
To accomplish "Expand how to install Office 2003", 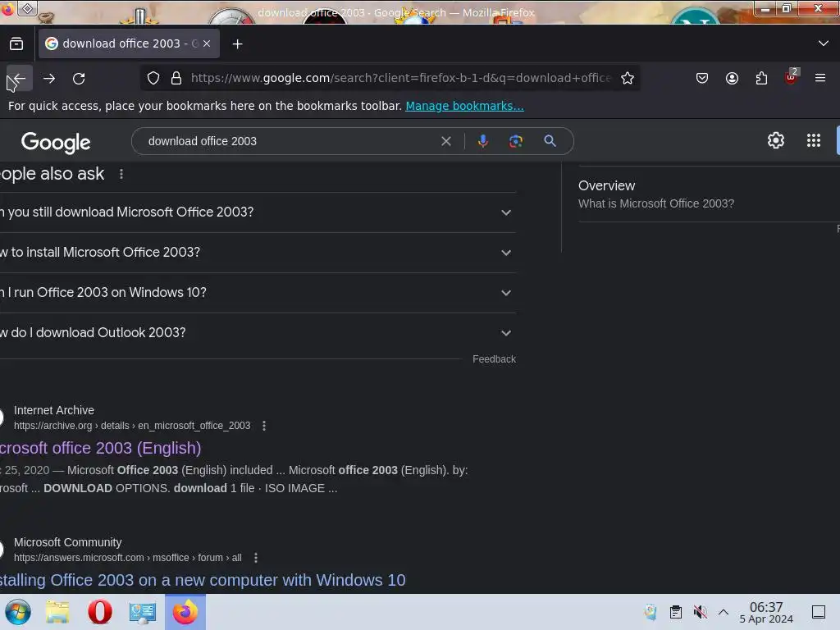I will pos(258,253).
